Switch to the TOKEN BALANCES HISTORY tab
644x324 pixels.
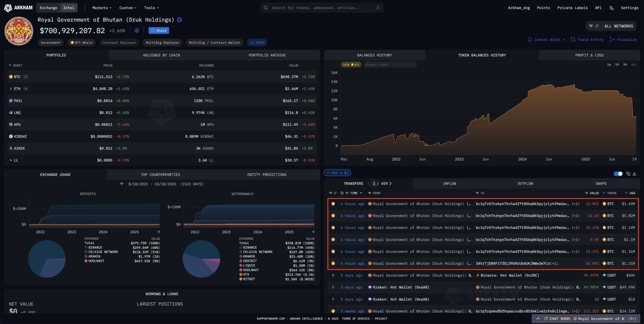pos(482,55)
